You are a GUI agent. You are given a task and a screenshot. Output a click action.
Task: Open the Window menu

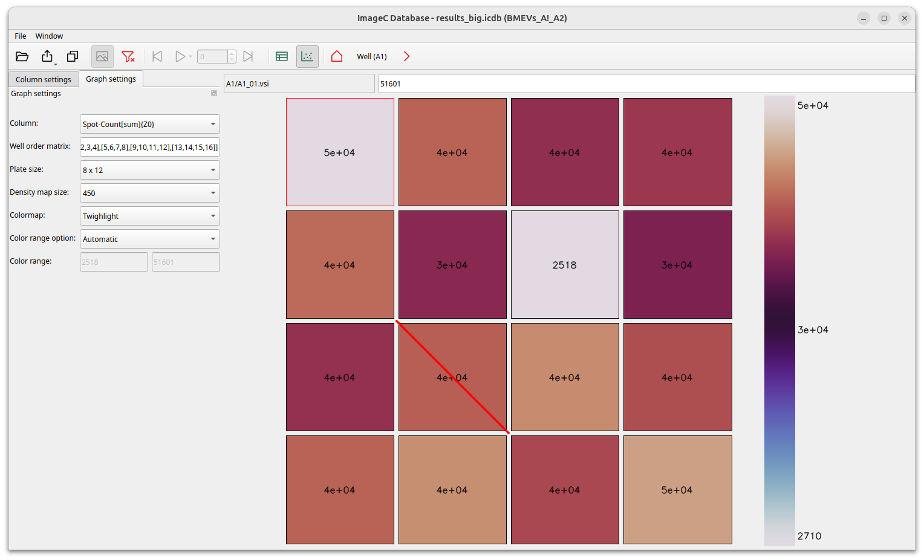tap(49, 36)
